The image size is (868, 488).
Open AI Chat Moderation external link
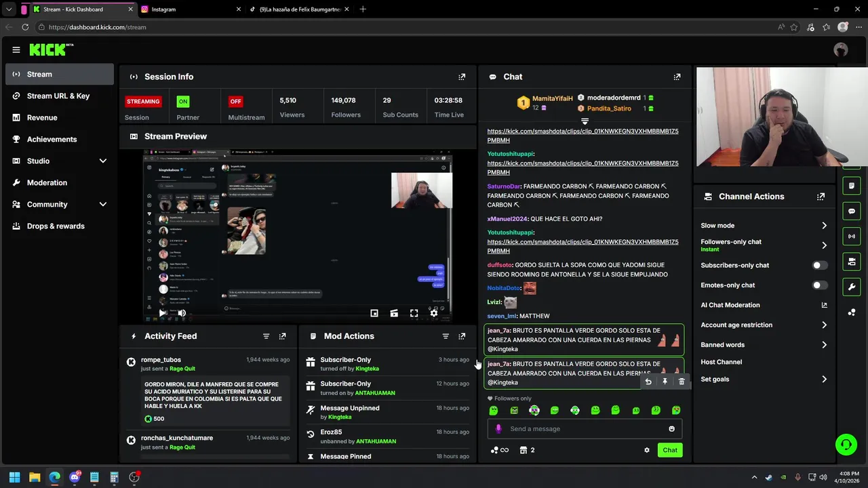coord(824,305)
